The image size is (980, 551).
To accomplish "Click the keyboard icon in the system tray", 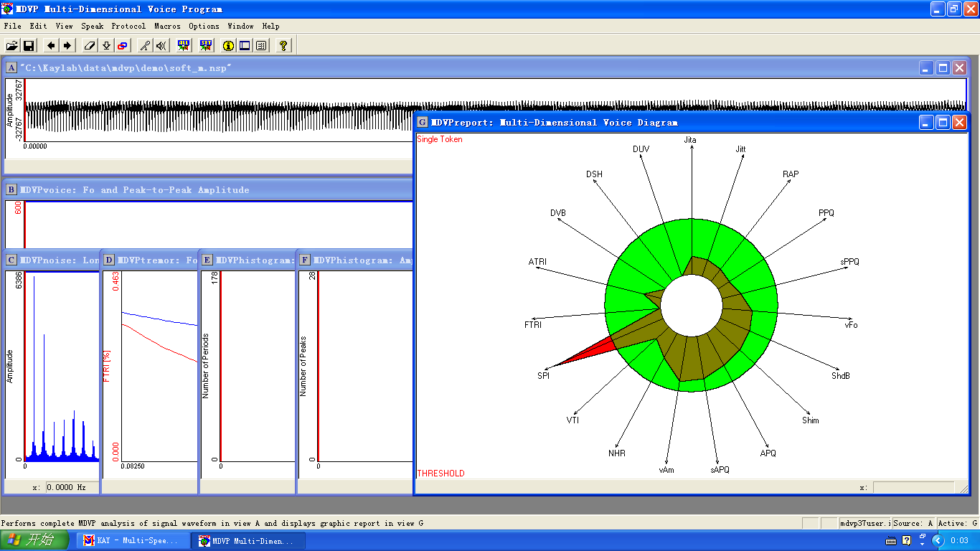I will 890,541.
